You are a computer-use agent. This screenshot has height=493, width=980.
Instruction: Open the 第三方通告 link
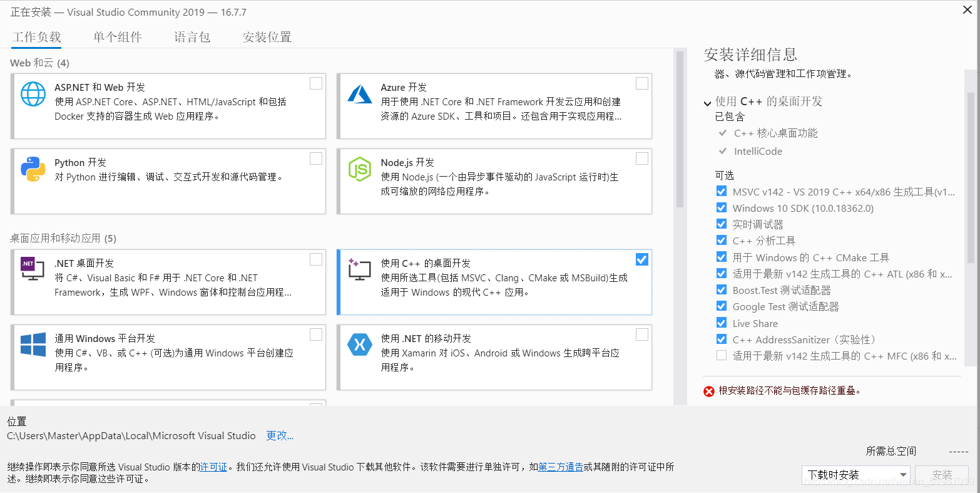561,467
